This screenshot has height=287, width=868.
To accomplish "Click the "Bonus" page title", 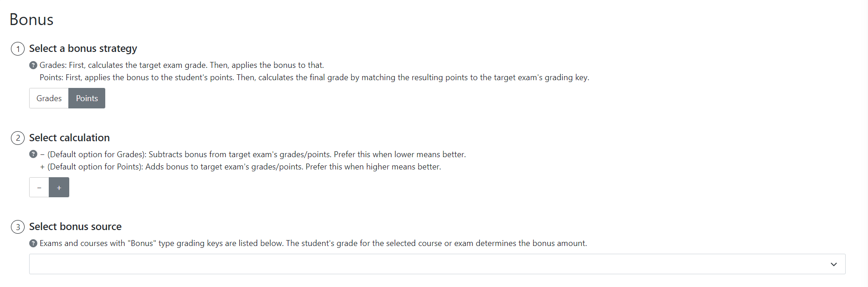I will click(31, 20).
